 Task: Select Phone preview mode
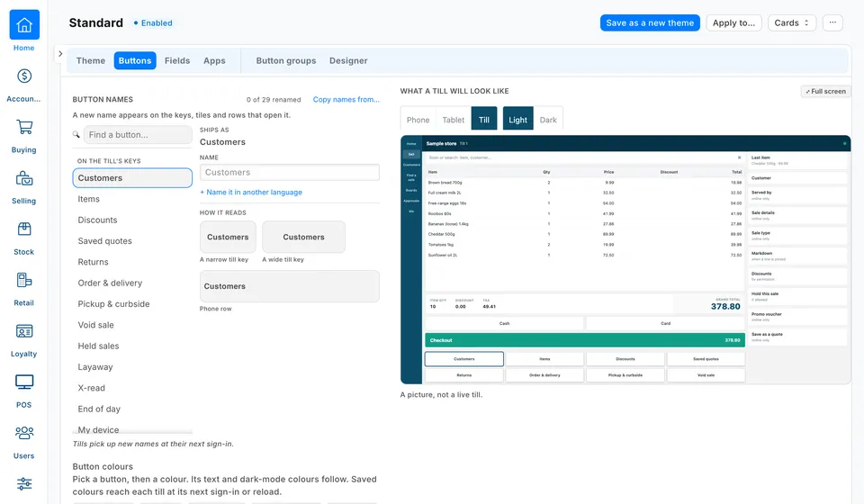[418, 120]
